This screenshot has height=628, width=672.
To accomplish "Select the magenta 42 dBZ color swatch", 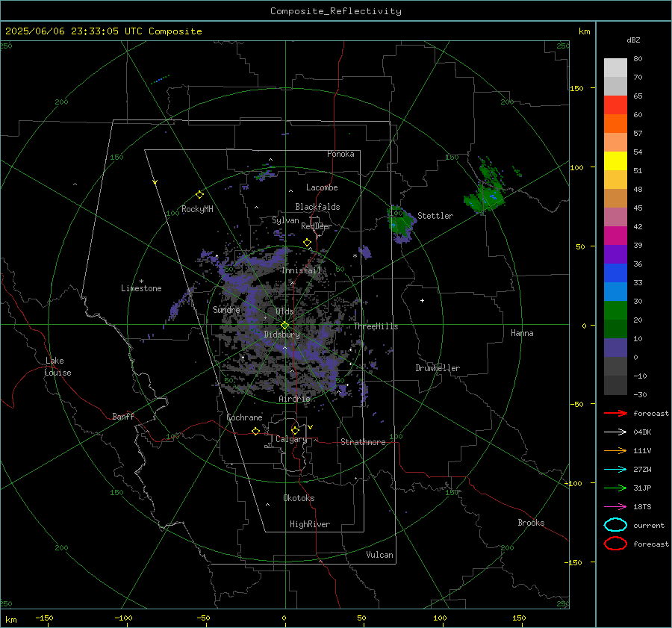I will tap(615, 236).
